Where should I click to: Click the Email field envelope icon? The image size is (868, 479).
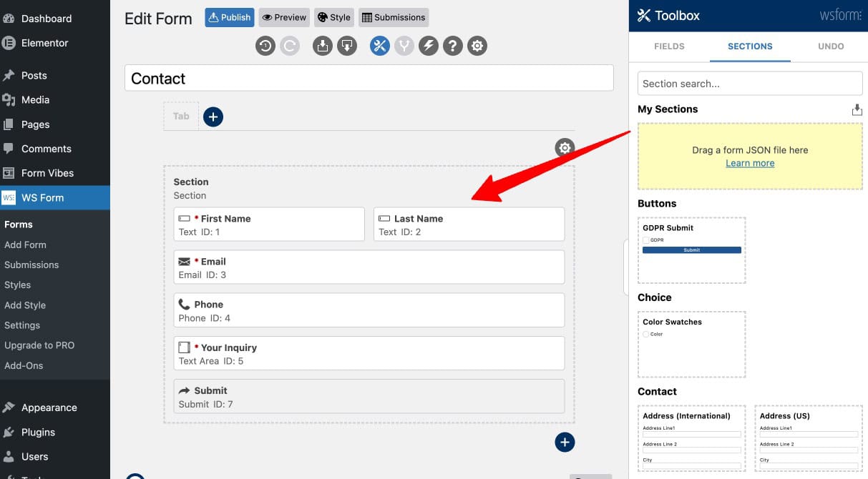pos(185,262)
